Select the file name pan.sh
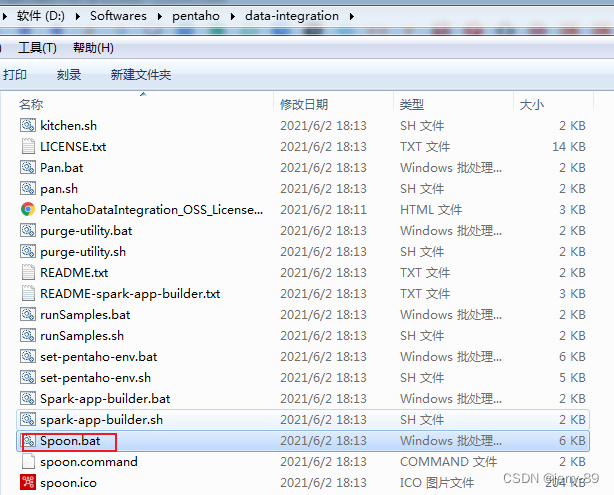 (x=59, y=189)
